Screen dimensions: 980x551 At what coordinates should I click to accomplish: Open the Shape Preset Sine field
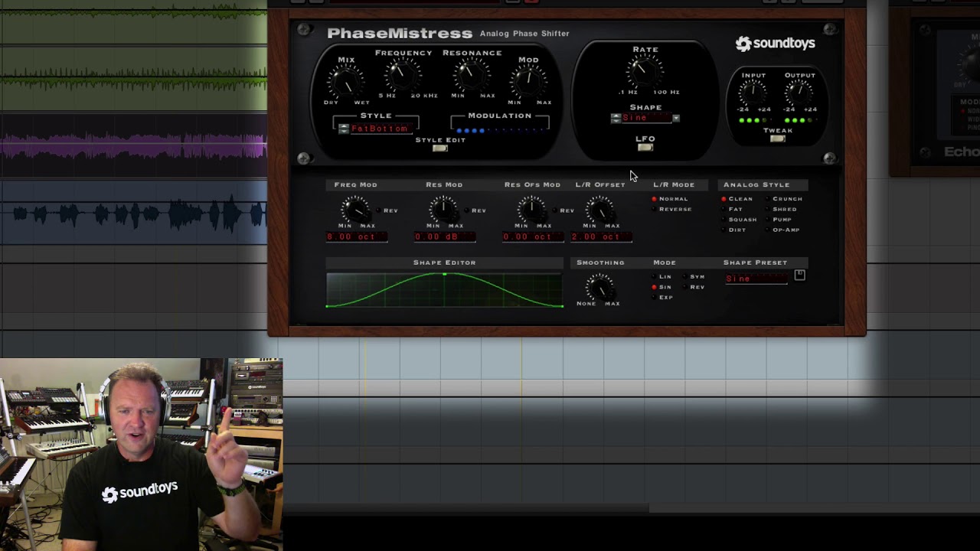[756, 279]
